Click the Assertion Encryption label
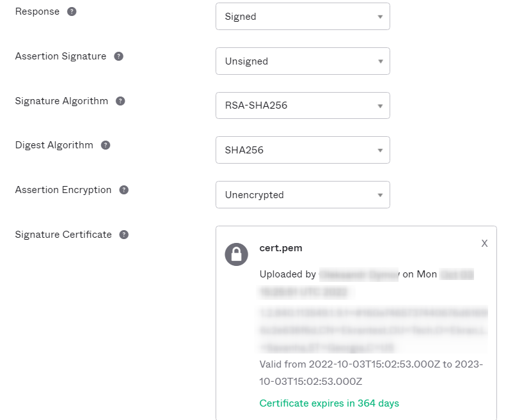The image size is (506, 420). (x=63, y=190)
